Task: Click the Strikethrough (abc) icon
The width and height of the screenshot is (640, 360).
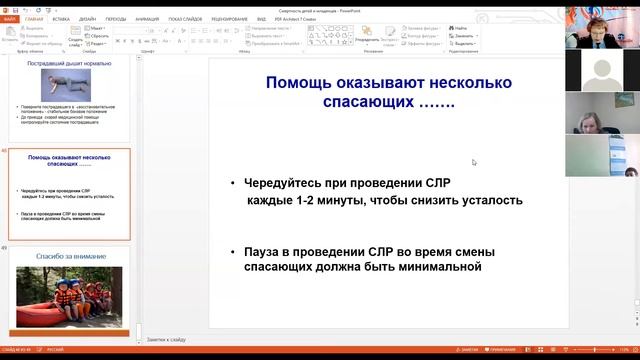Action: 147,41
